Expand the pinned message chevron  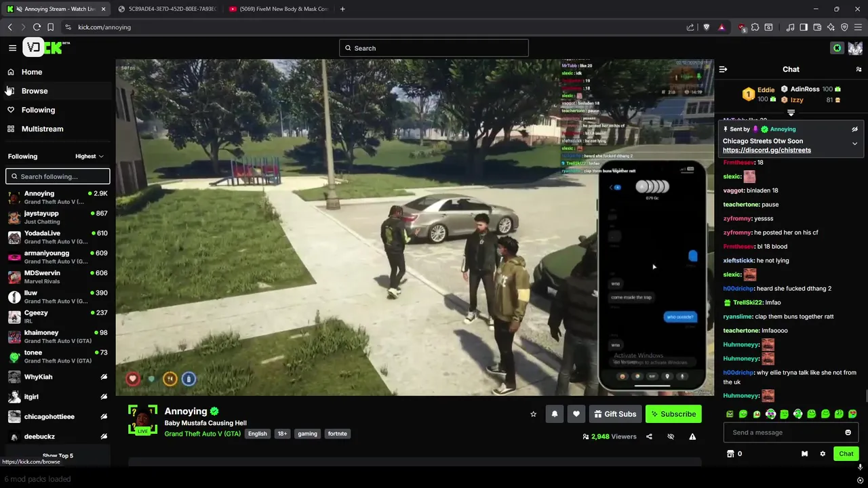(854, 144)
